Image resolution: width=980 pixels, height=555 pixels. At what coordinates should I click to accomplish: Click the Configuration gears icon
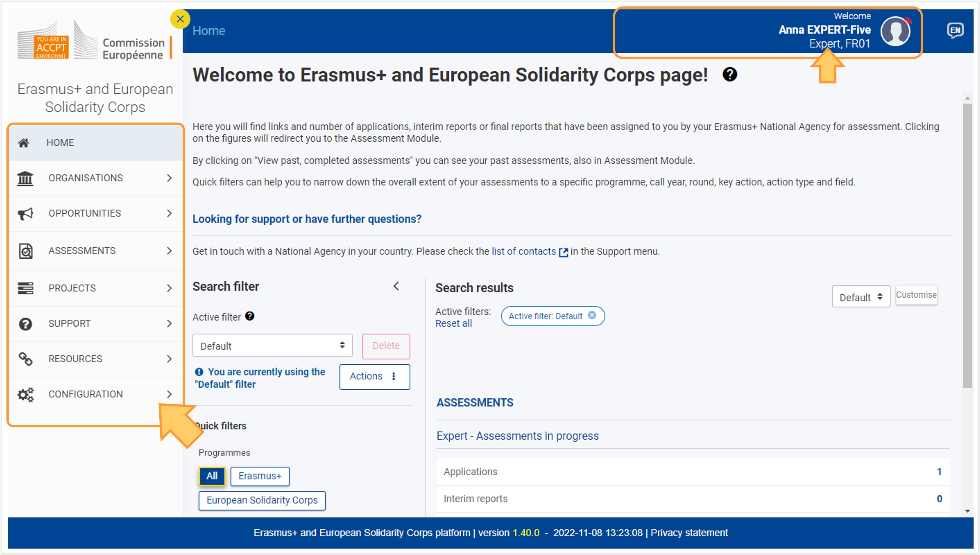(x=26, y=394)
